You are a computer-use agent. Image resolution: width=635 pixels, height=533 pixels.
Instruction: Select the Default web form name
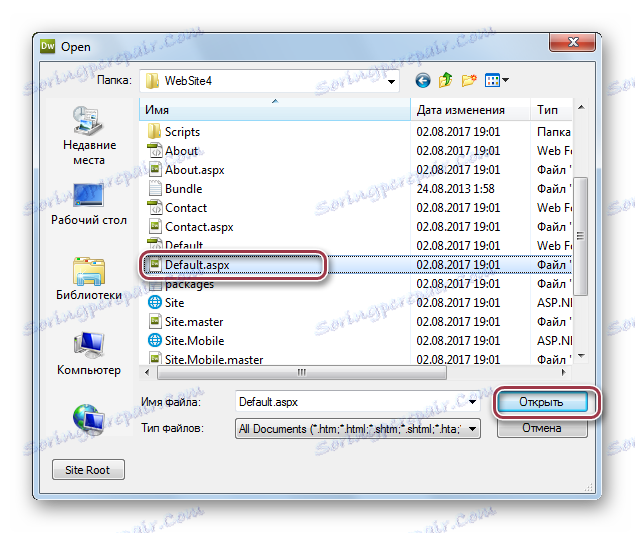pyautogui.click(x=183, y=245)
